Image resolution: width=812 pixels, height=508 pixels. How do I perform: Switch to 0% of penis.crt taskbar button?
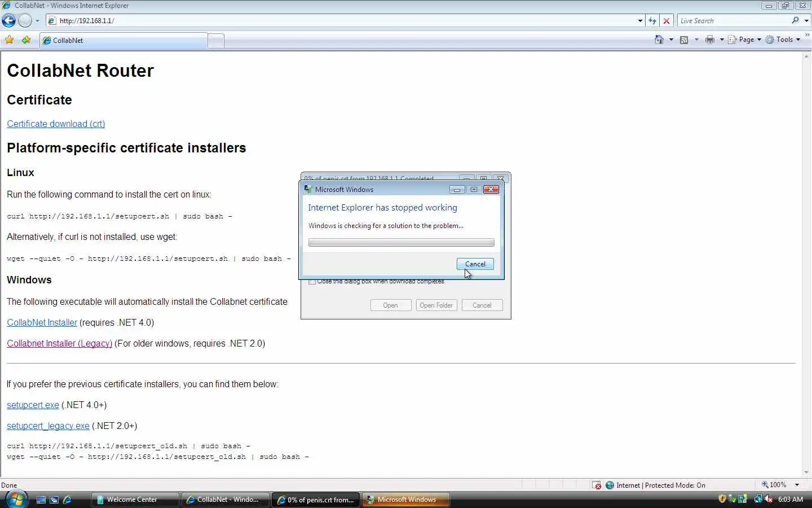[x=316, y=500]
